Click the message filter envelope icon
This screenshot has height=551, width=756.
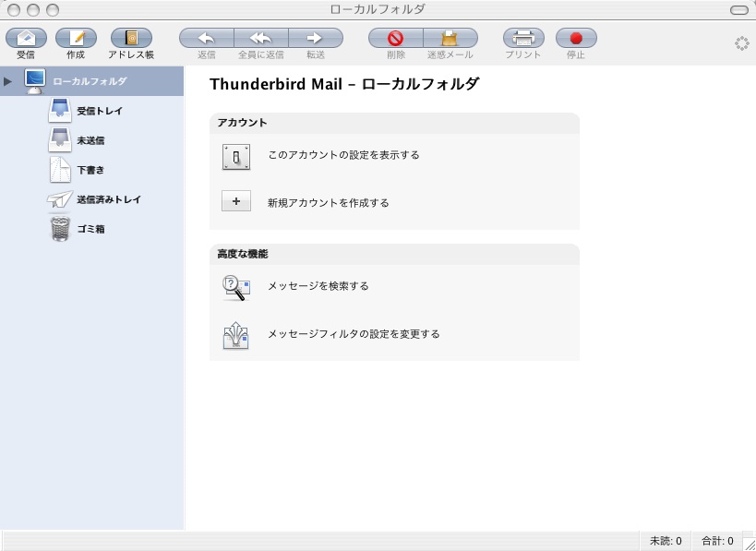pyautogui.click(x=235, y=335)
